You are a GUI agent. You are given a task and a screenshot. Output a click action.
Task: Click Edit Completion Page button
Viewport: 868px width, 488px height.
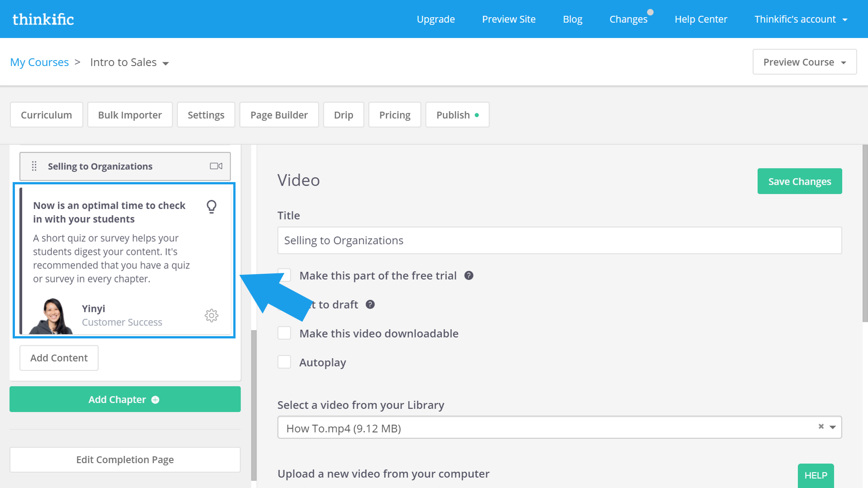(125, 460)
